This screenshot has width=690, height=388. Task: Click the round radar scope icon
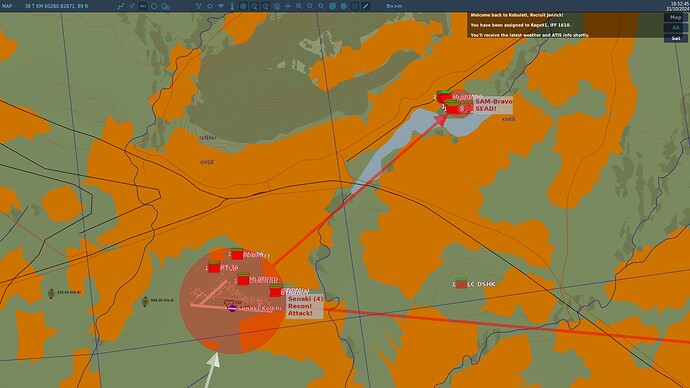pyautogui.click(x=243, y=6)
